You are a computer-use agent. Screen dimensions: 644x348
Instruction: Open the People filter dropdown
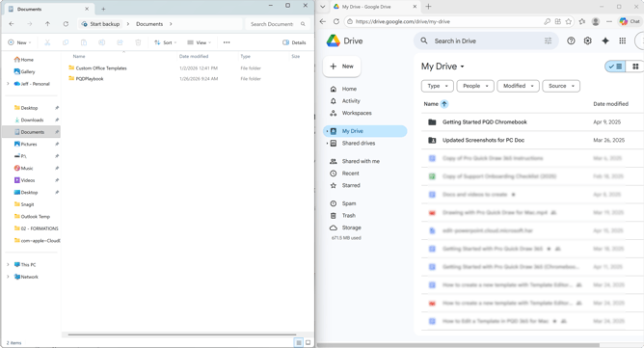click(x=475, y=86)
